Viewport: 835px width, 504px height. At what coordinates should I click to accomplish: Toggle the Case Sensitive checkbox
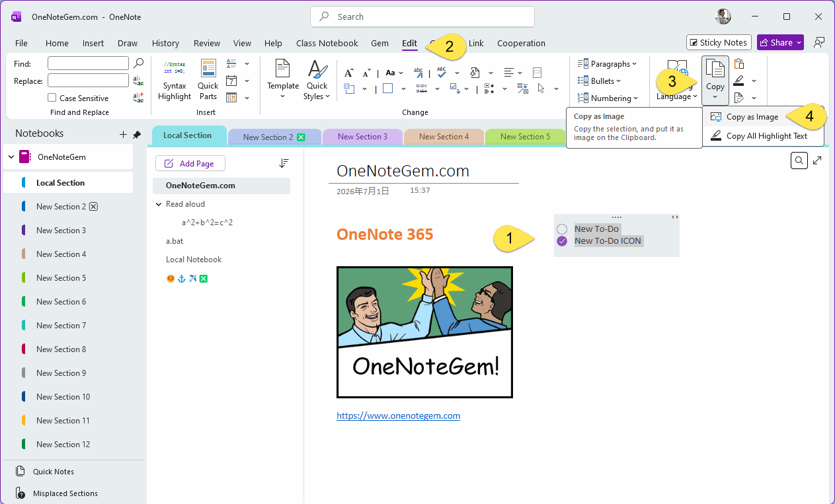pyautogui.click(x=52, y=98)
